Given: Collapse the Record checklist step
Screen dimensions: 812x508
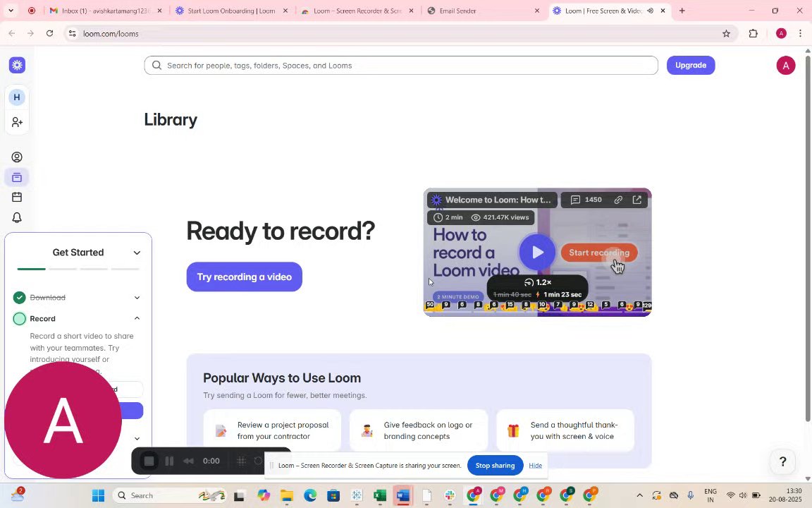Looking at the screenshot, I should click(137, 318).
